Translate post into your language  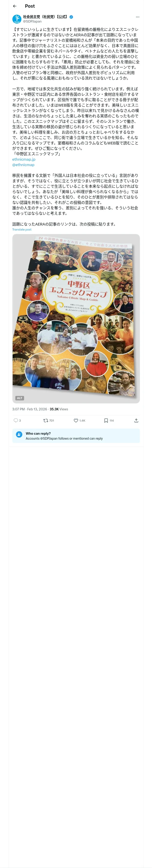pos(22,229)
